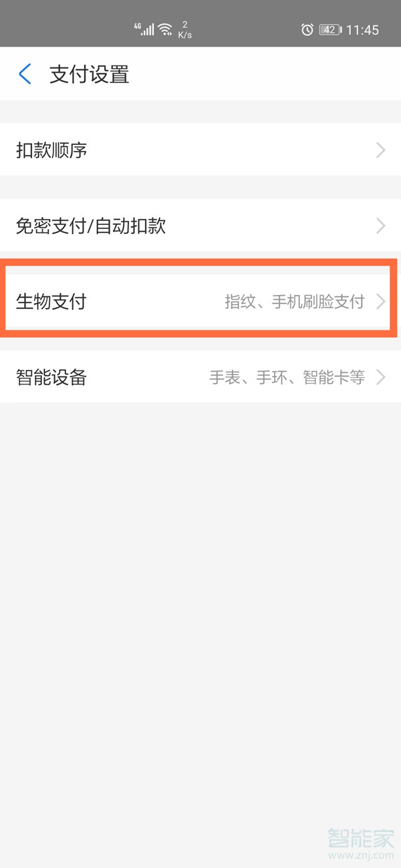Image resolution: width=401 pixels, height=868 pixels.
Task: Open the chevron beside 免密支付/自动扣款
Action: coord(381,226)
